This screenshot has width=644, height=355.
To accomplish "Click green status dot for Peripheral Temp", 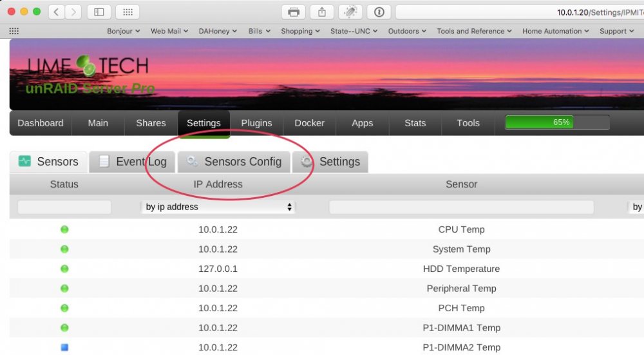I will point(64,289).
